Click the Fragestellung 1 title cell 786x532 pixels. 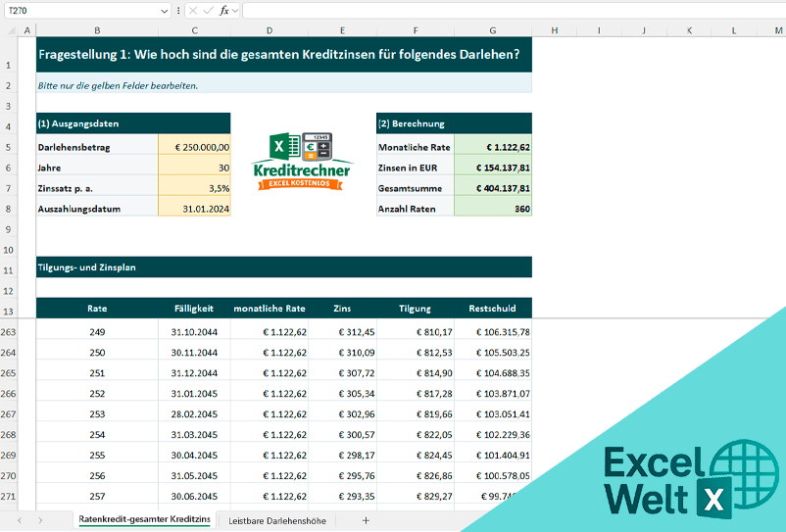click(x=283, y=55)
